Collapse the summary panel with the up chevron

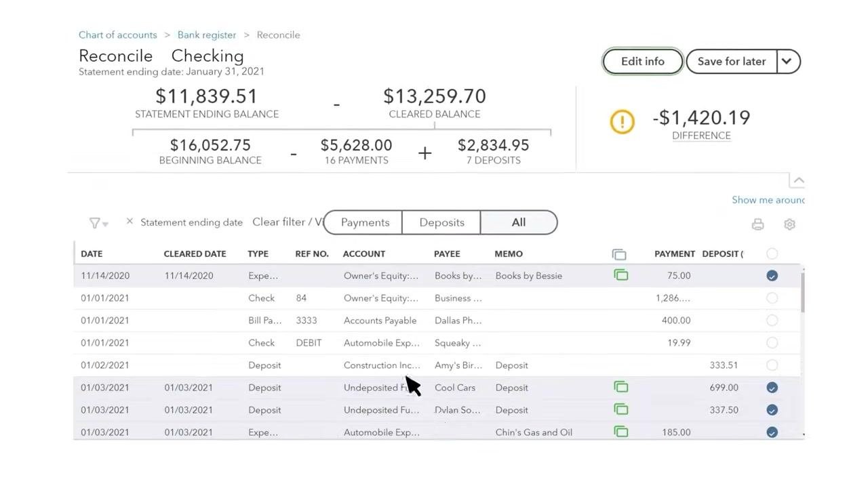(798, 181)
